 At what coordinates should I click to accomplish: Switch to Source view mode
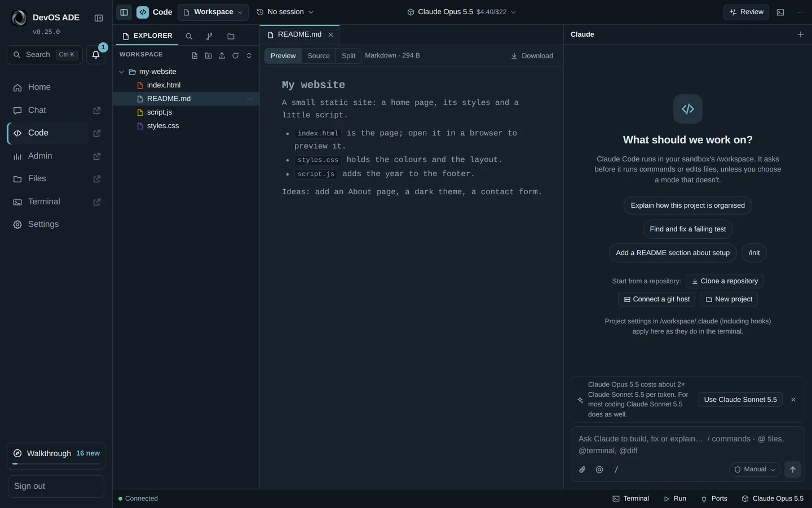point(319,56)
